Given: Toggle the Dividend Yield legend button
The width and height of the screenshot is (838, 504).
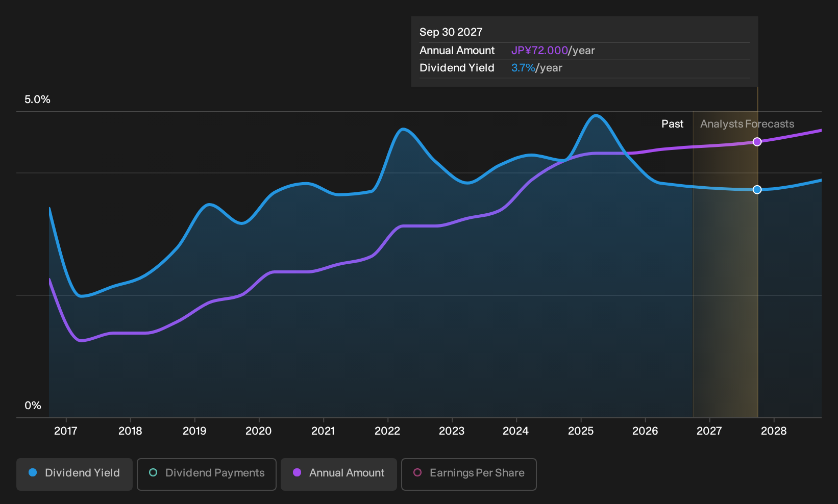Looking at the screenshot, I should click(x=75, y=474).
